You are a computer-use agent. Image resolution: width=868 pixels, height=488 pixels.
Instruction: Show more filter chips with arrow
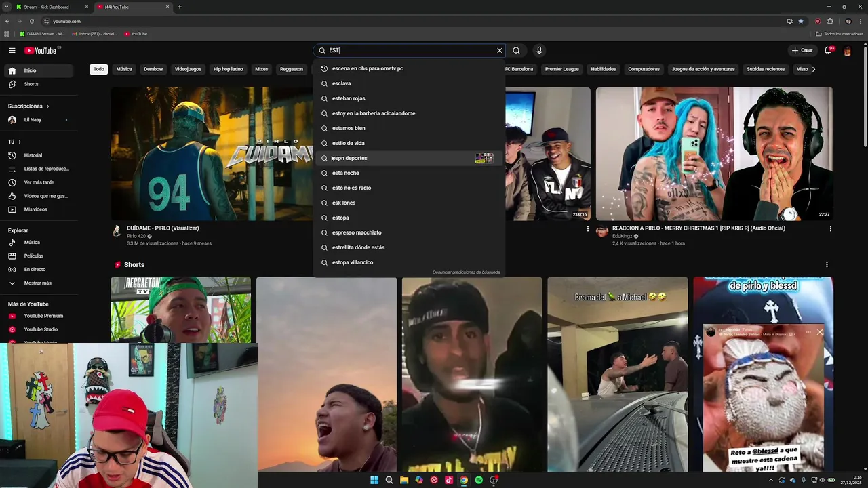[814, 69]
